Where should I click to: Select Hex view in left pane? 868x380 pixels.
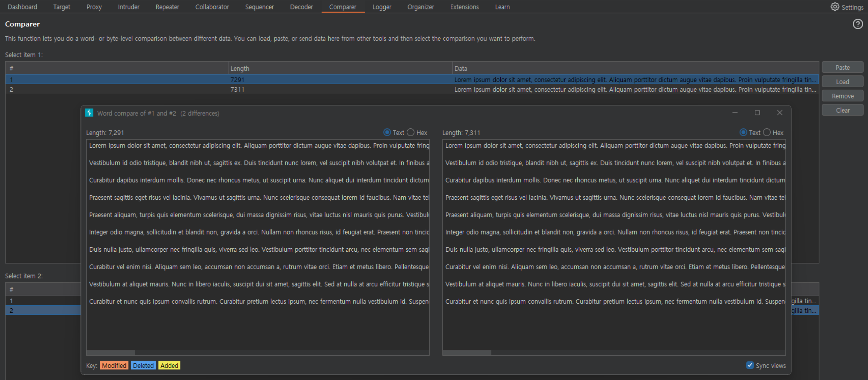(411, 132)
